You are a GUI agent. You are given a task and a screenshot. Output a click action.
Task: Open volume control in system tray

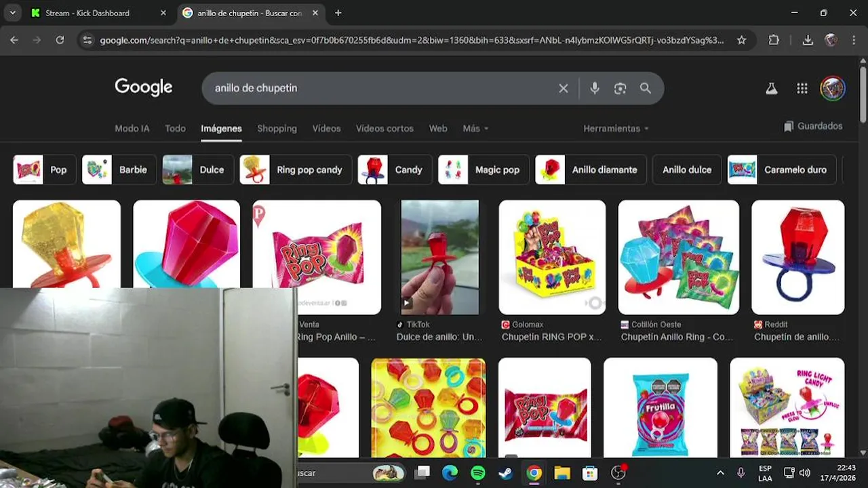[805, 472]
